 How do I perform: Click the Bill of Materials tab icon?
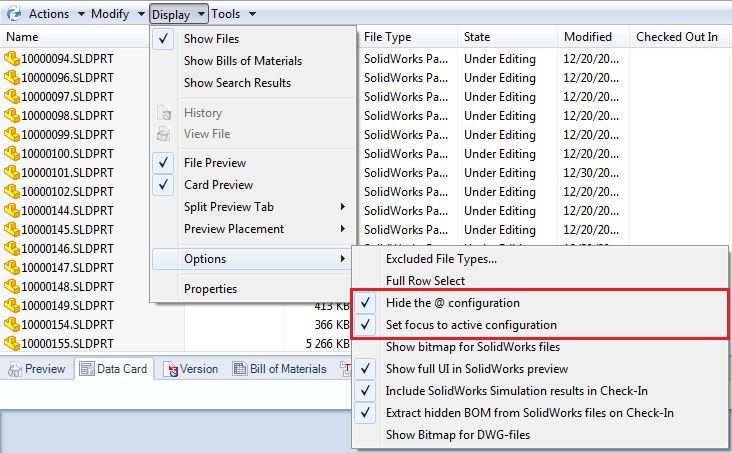pos(240,369)
